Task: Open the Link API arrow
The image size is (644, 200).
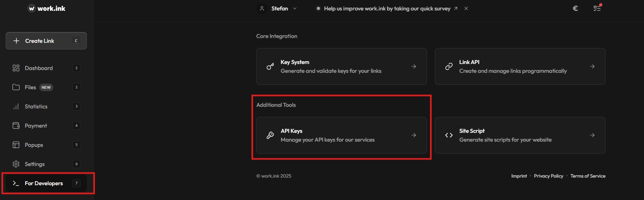Action: (592, 66)
